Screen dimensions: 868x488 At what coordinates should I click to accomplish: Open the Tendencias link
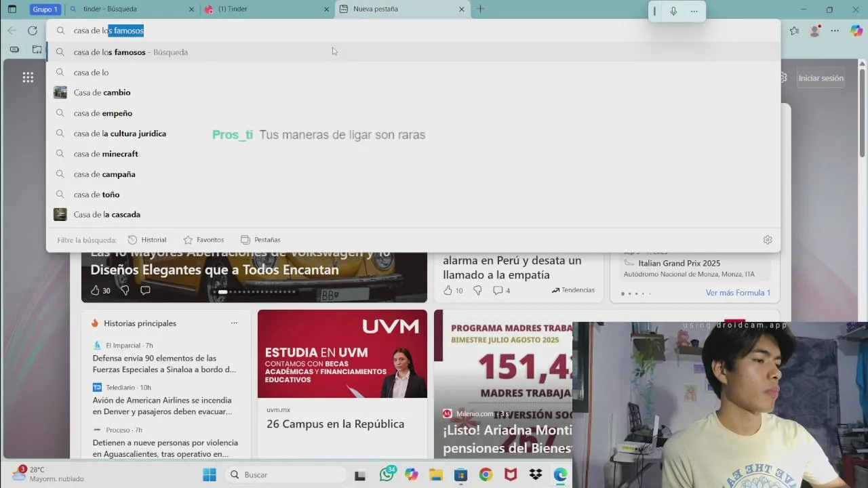573,290
